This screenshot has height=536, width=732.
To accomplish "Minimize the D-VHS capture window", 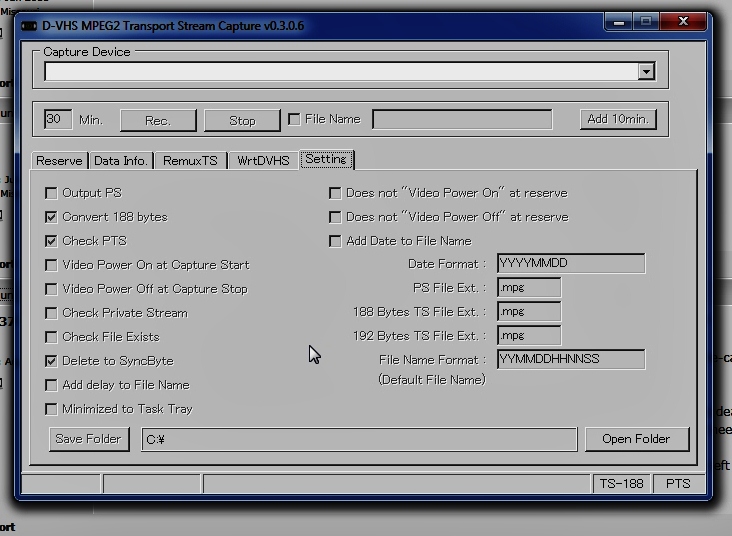I will pos(619,22).
